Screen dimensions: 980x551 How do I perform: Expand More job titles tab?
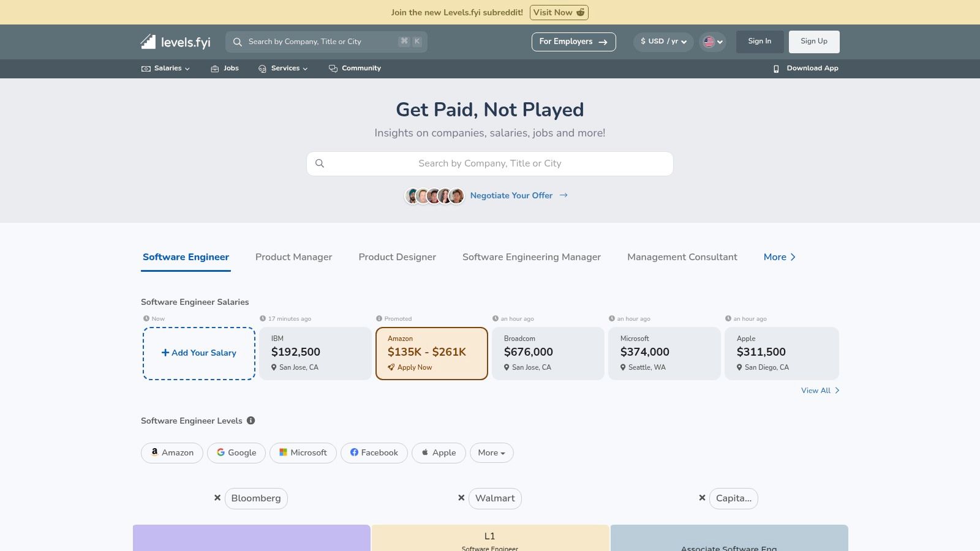click(x=780, y=257)
